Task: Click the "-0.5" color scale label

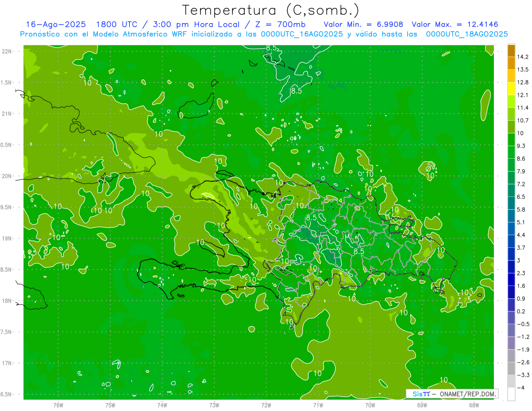Action: point(524,324)
